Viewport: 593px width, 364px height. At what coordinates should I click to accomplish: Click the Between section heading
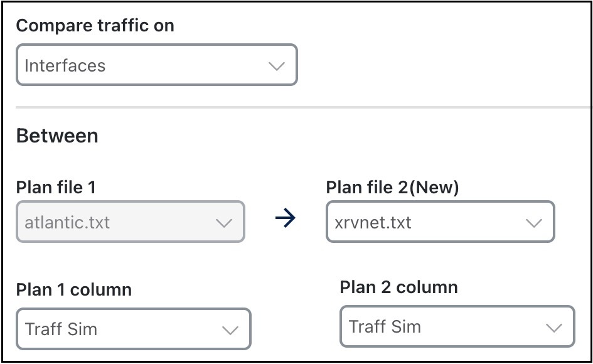57,136
